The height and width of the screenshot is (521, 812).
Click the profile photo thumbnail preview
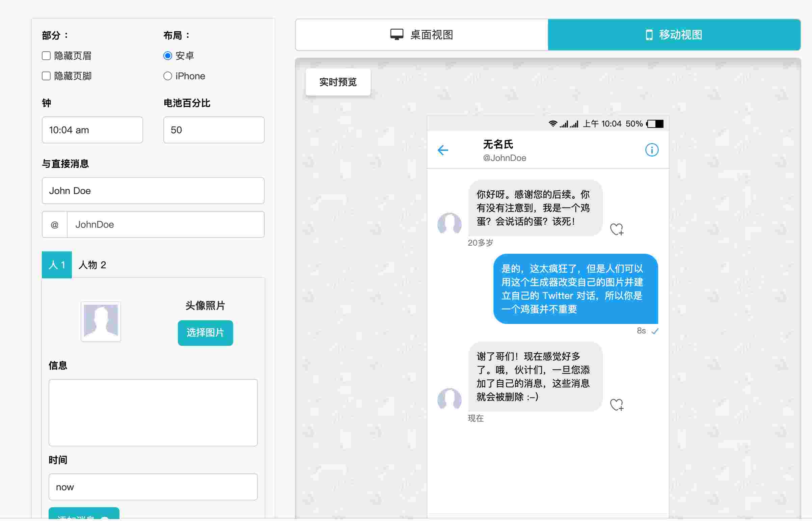[x=101, y=322]
